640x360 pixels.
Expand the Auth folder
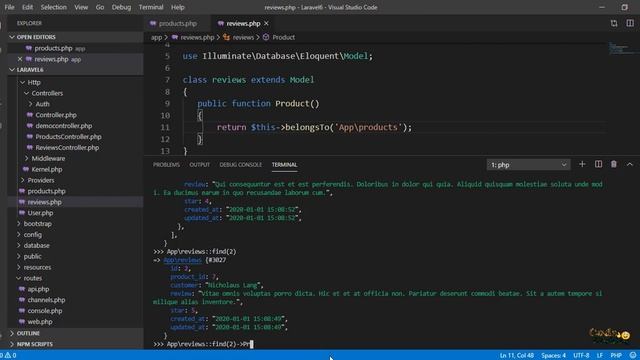tap(42, 104)
